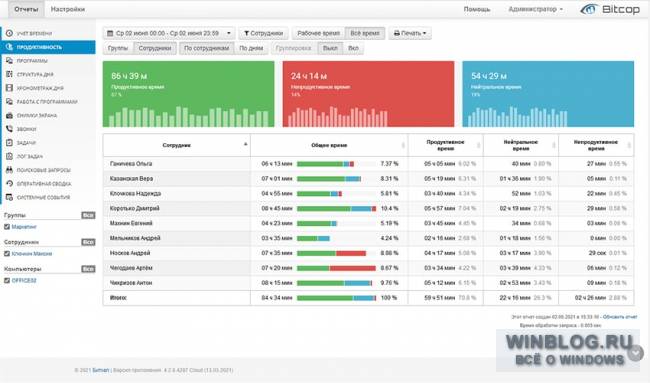Click the Поисковые запросы binoculars icon

[x=9, y=170]
